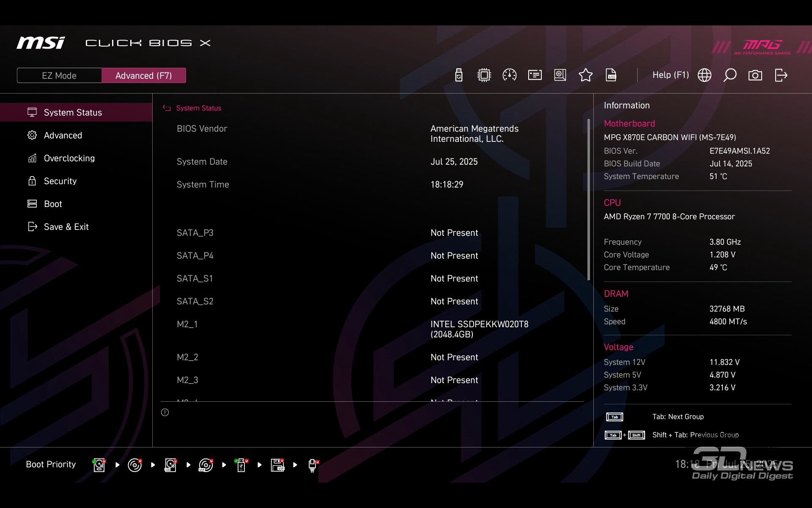Screen dimensions: 812x508
Task: Select CD/DVD drive boot priority icon
Action: click(x=135, y=465)
